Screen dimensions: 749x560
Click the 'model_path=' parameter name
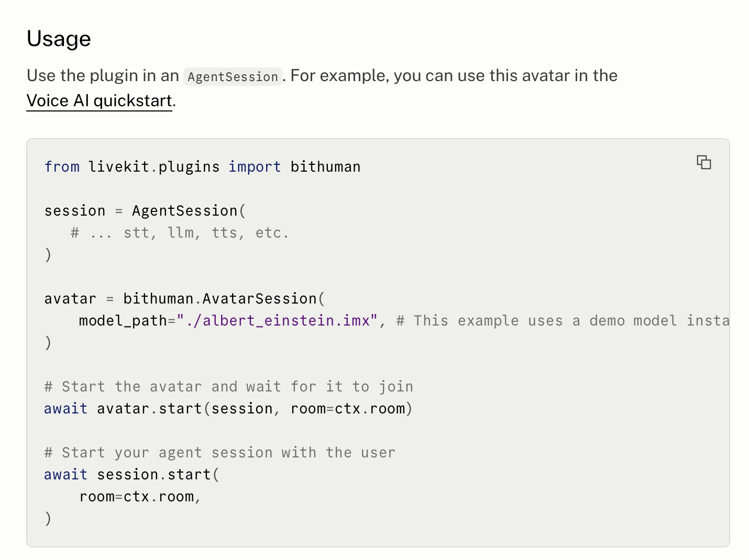(127, 320)
